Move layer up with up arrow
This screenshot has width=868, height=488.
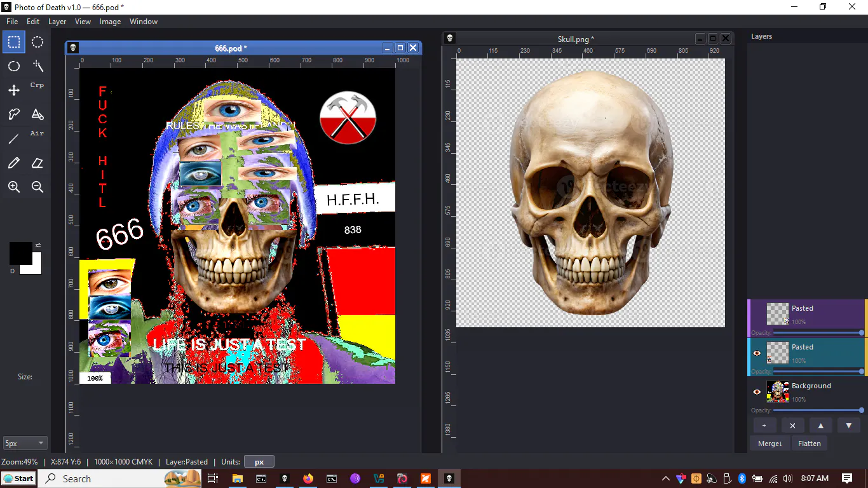[x=820, y=426]
